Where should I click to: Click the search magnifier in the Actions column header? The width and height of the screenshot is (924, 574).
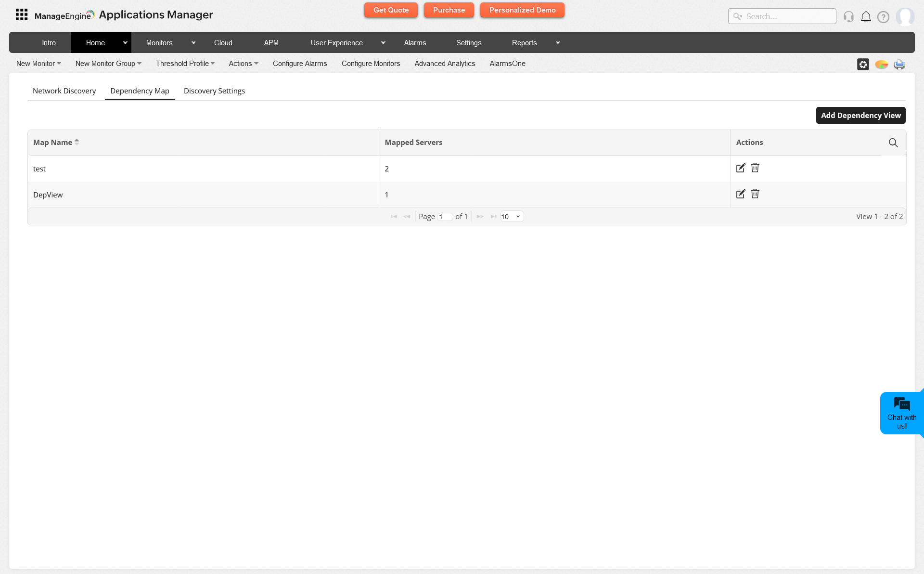tap(893, 143)
